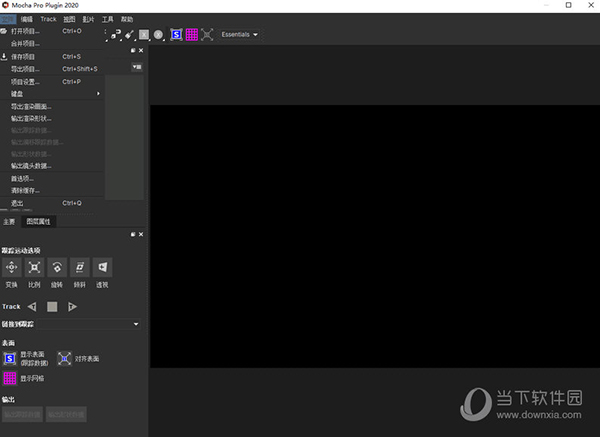600x437 pixels.
Task: Switch to the 图层属性 layer properties tab
Action: pyautogui.click(x=38, y=222)
